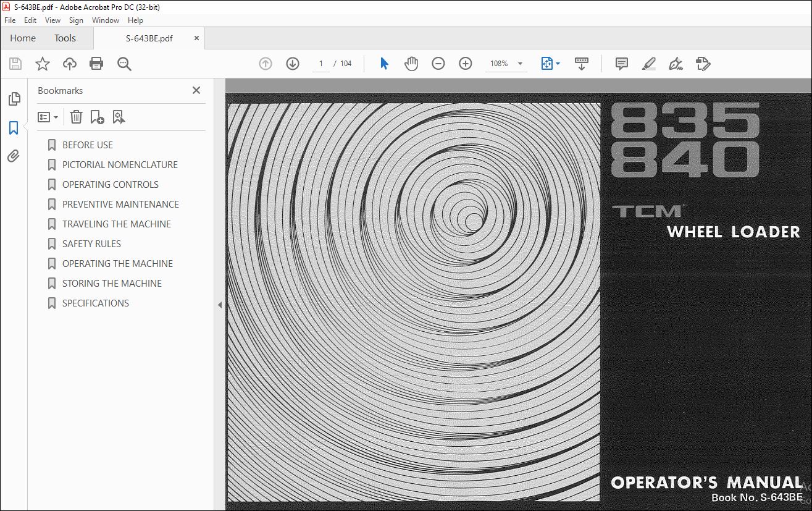The height and width of the screenshot is (511, 812).
Task: Add a new bookmark icon
Action: pos(97,117)
